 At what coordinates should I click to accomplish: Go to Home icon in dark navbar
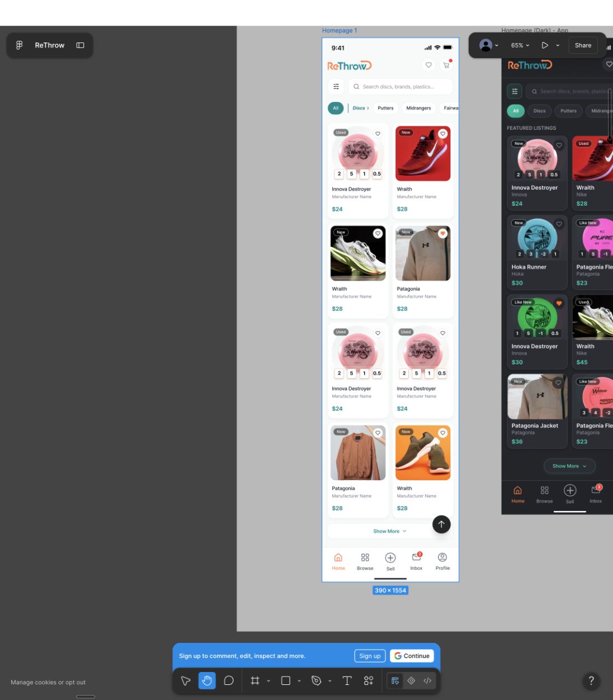(518, 490)
